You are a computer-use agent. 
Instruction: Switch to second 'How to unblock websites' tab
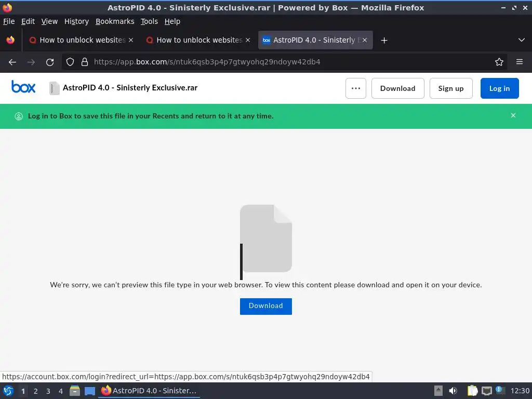(x=198, y=40)
